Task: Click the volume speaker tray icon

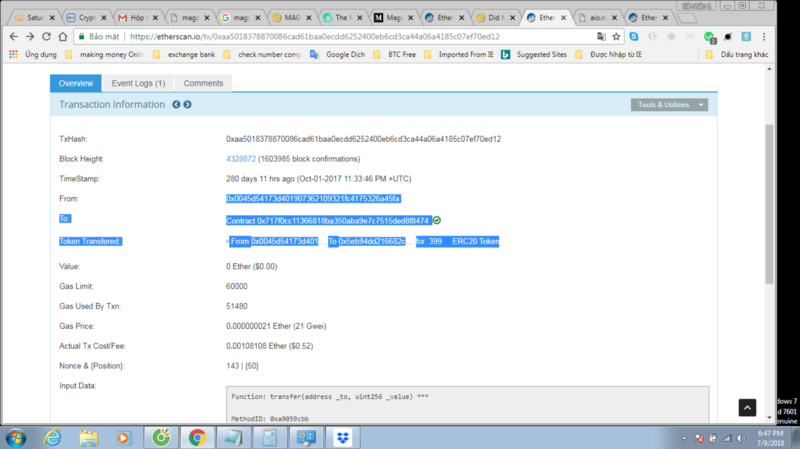Action: [x=741, y=438]
